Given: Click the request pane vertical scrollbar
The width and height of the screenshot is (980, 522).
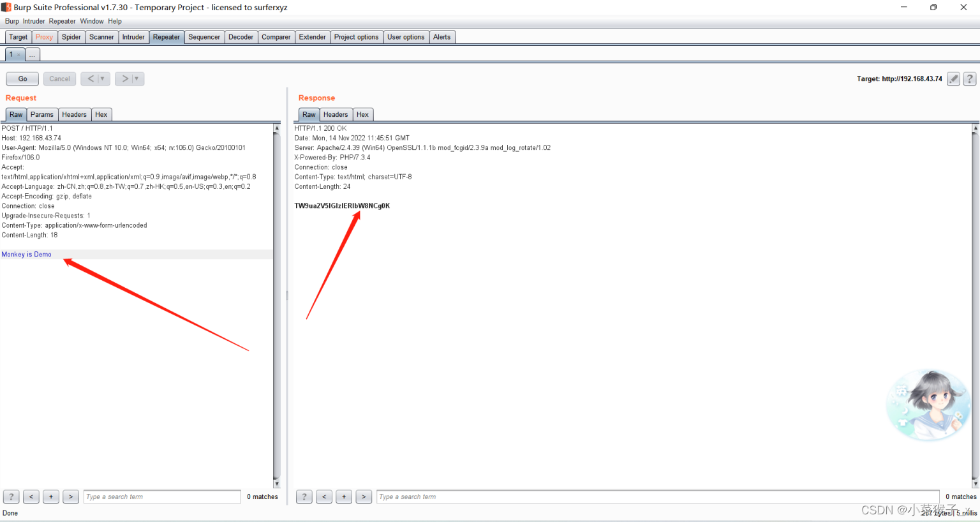Looking at the screenshot, I should tap(276, 306).
